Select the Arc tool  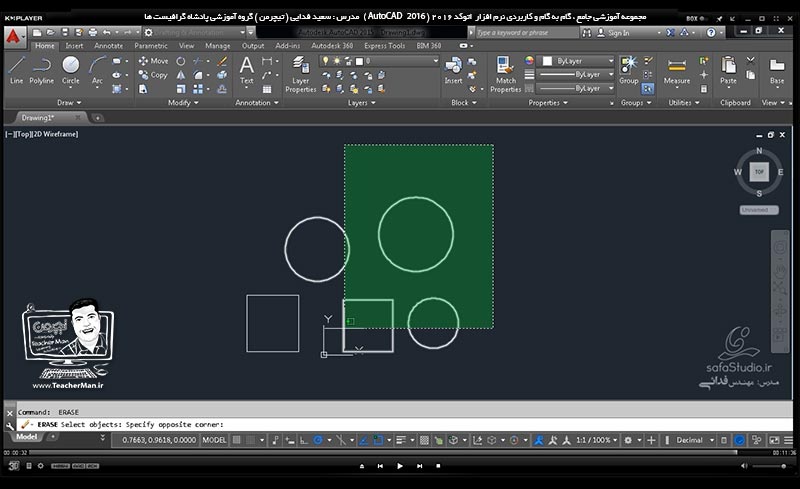[x=97, y=70]
